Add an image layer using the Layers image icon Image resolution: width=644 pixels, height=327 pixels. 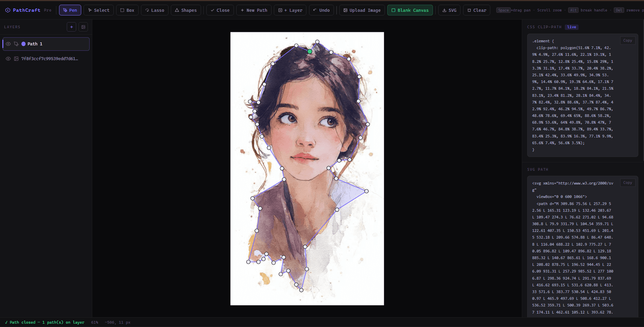[83, 27]
